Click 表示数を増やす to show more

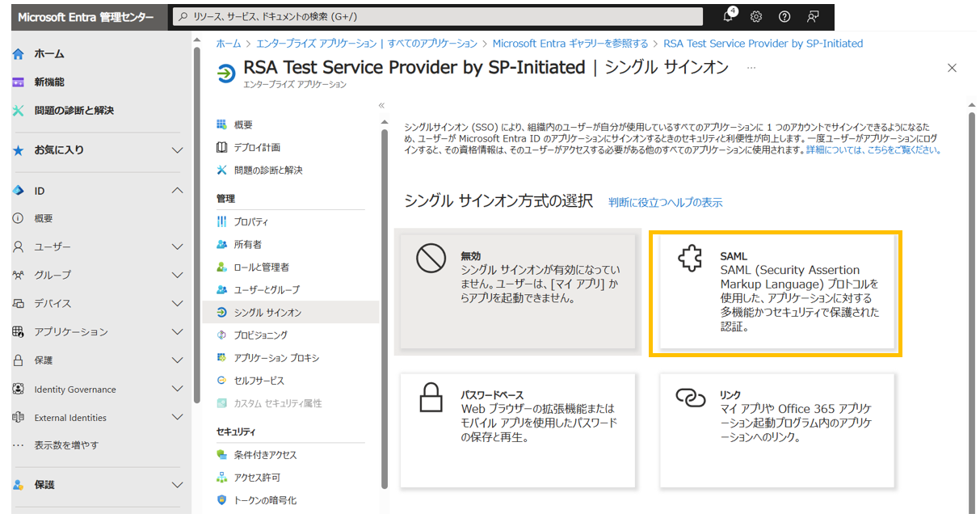pos(66,445)
